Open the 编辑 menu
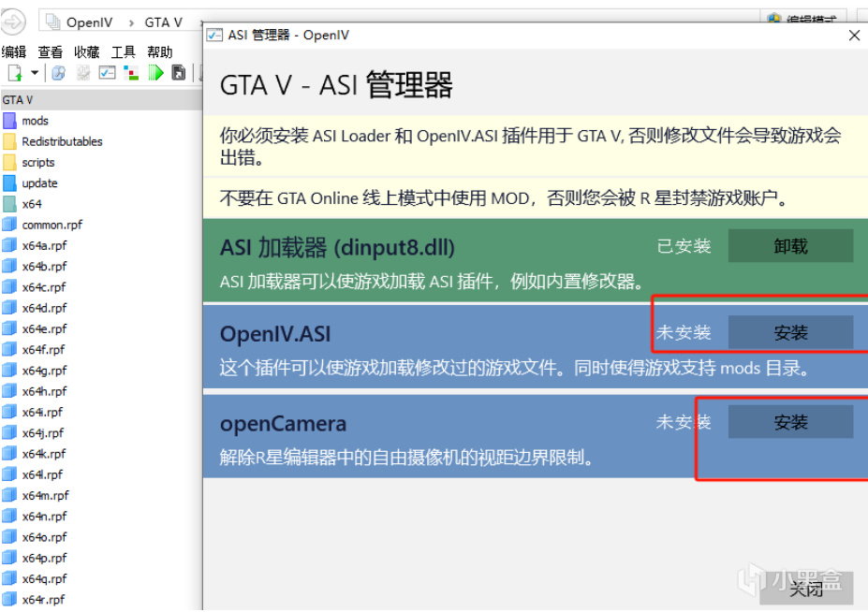 [14, 52]
